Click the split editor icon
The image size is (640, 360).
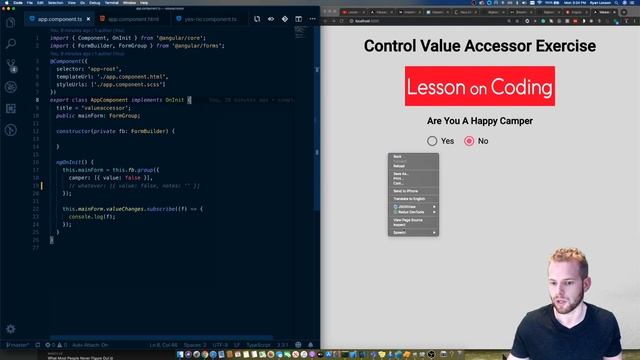(299, 19)
